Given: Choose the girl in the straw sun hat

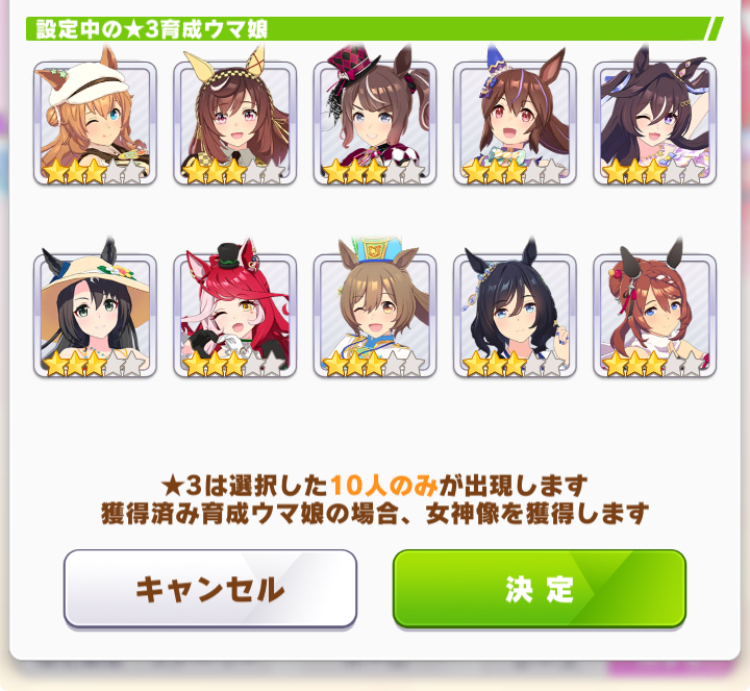Looking at the screenshot, I should point(95,316).
